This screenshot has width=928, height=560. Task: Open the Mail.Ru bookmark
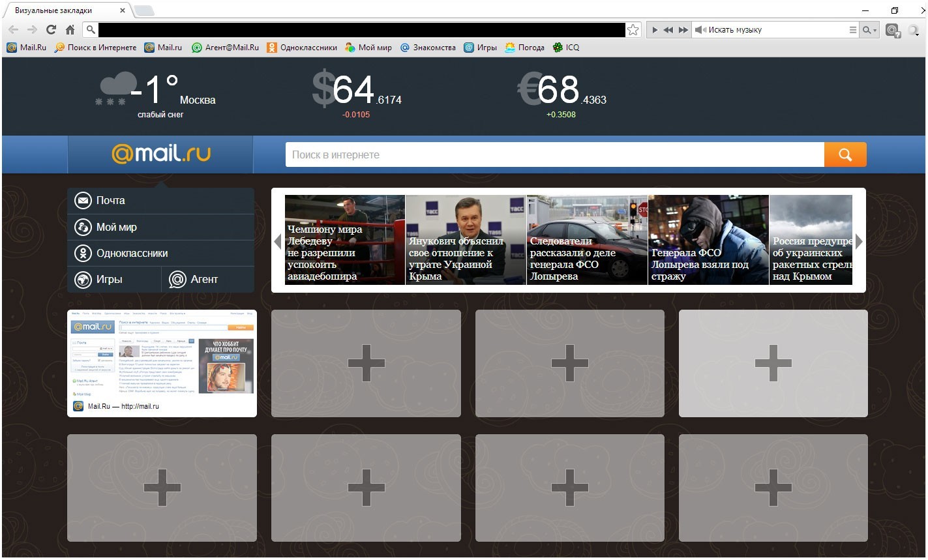(27, 48)
